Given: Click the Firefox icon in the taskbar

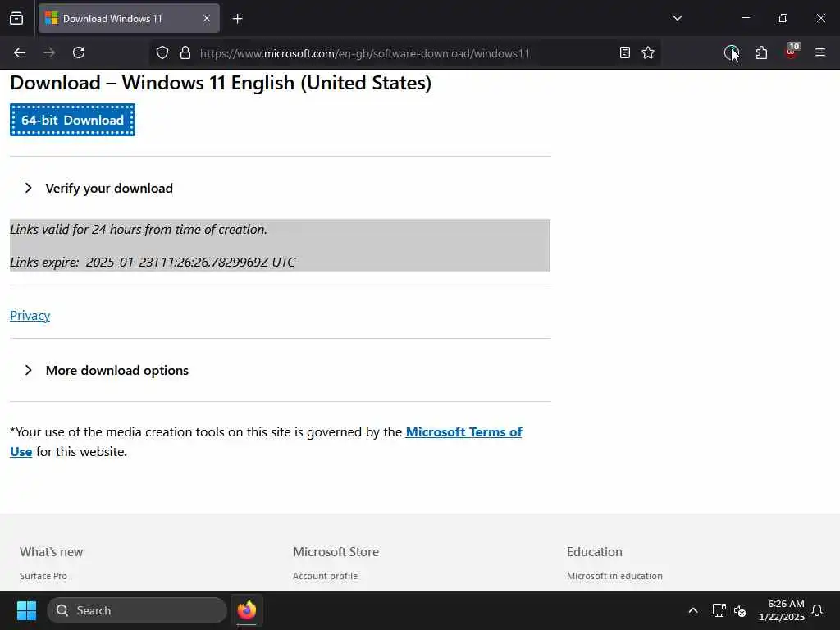Looking at the screenshot, I should (x=246, y=610).
